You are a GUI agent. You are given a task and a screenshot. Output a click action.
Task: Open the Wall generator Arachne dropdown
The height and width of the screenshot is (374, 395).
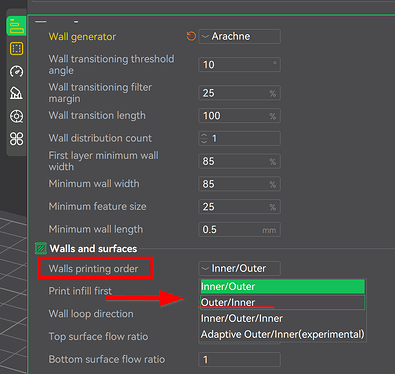pos(239,36)
